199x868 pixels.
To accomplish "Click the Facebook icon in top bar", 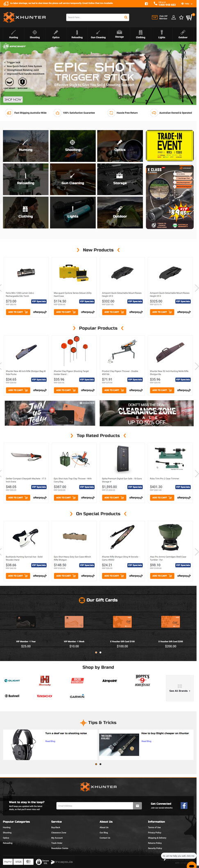I will (x=147, y=3).
